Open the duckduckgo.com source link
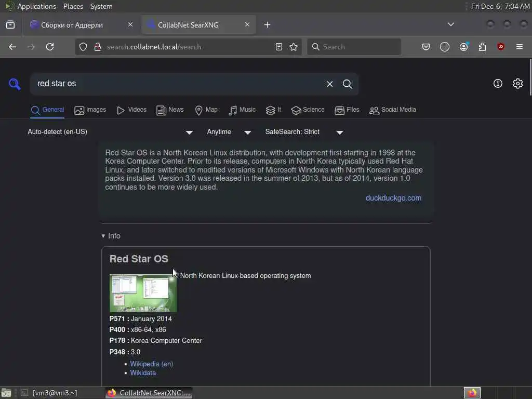This screenshot has height=399, width=532. [x=394, y=198]
